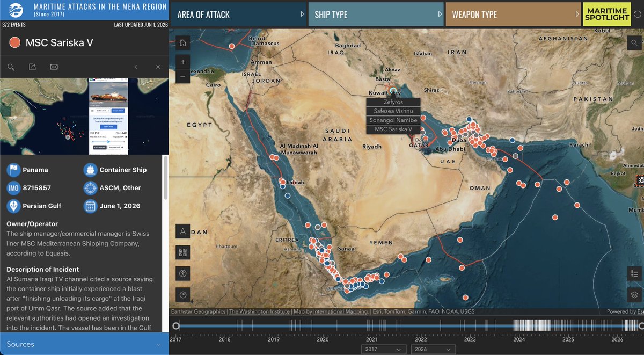644x355 pixels.
Task: Click the 'Panama' flag state label
Action: (35, 170)
